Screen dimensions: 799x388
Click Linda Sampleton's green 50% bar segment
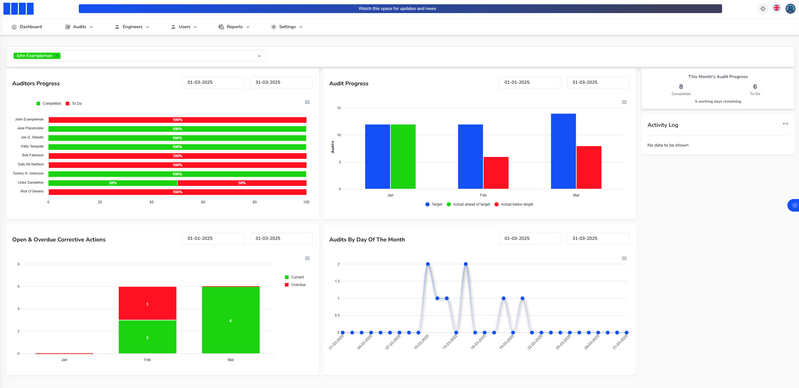[113, 183]
